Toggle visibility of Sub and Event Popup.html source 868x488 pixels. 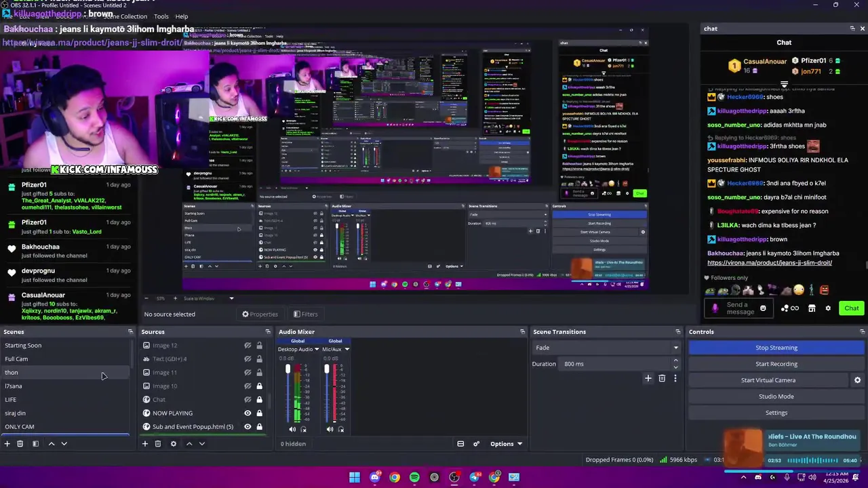[x=248, y=427]
